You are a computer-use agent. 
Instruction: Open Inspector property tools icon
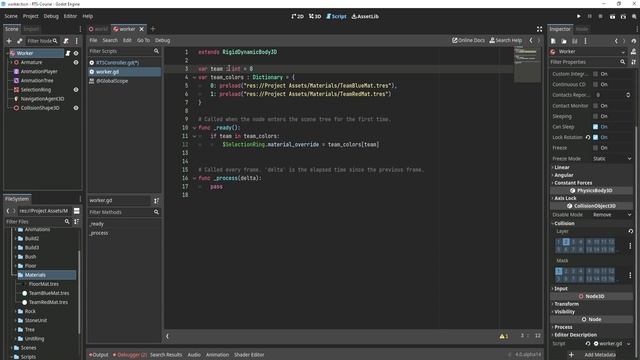pyautogui.click(x=633, y=62)
